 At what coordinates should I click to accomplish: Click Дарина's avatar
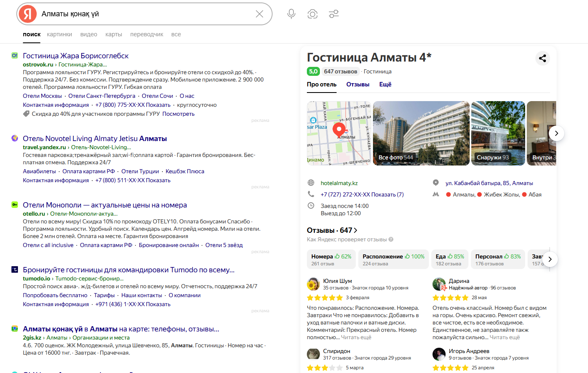[x=439, y=284]
